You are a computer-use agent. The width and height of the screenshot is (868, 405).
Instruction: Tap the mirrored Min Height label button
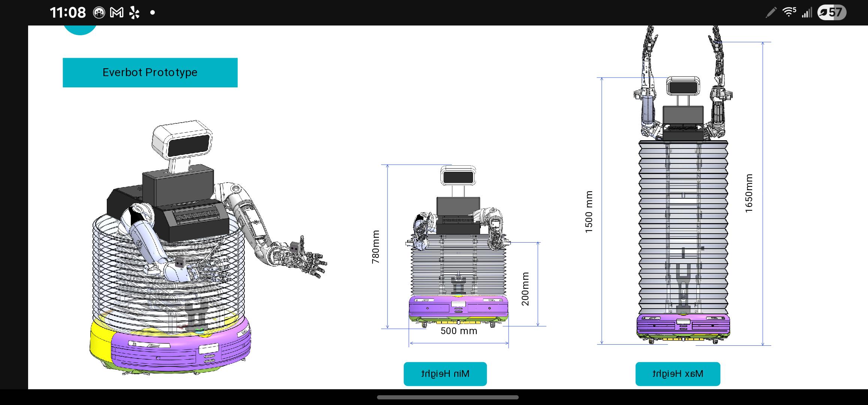tap(445, 374)
